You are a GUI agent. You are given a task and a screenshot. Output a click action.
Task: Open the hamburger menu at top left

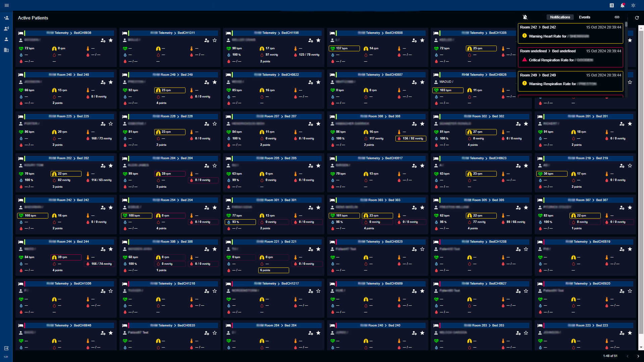click(x=6, y=5)
